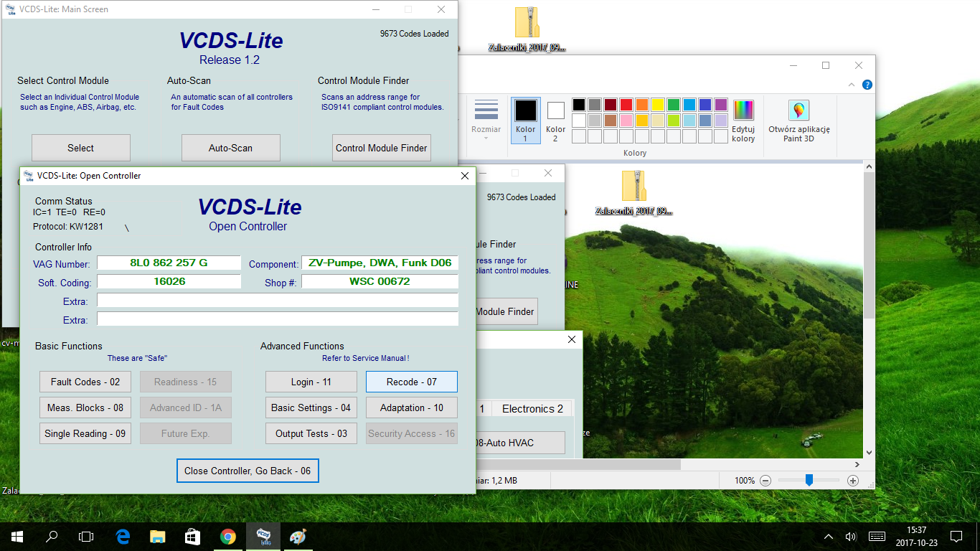980x551 pixels.
Task: Pick indigo blue swatch in Paint palette
Action: 705,105
